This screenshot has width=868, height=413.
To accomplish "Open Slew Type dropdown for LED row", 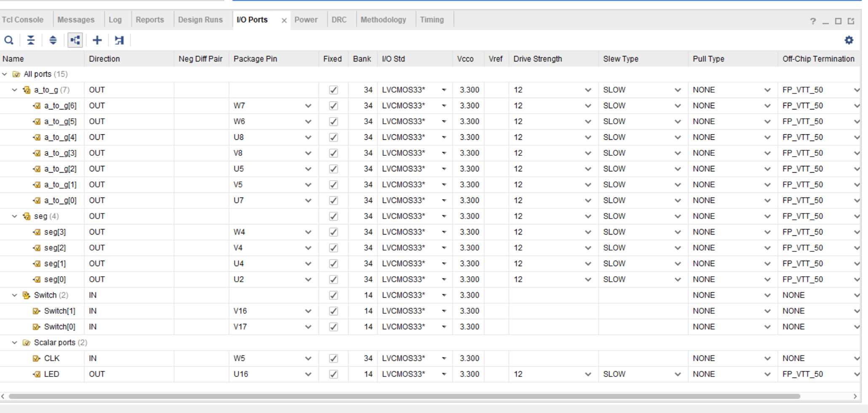I will click(x=678, y=374).
